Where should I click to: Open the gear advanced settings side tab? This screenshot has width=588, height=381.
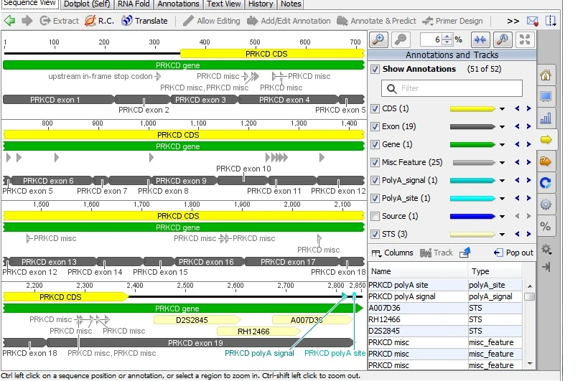[x=546, y=204]
